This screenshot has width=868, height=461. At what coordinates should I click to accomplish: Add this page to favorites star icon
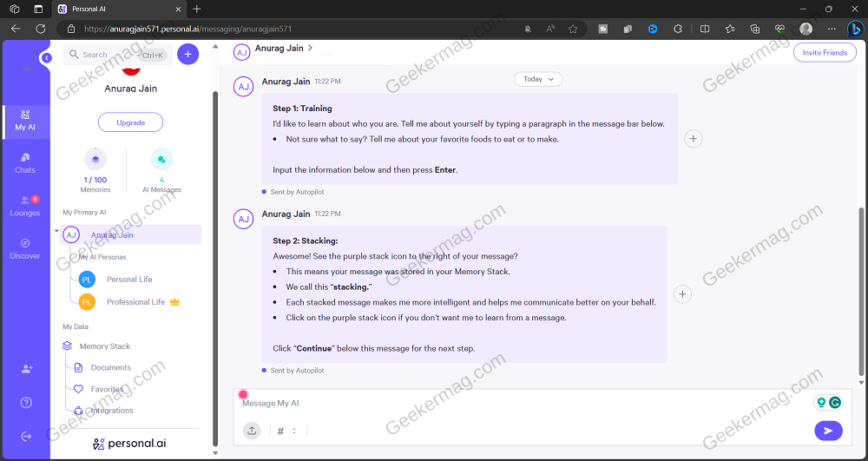(573, 29)
